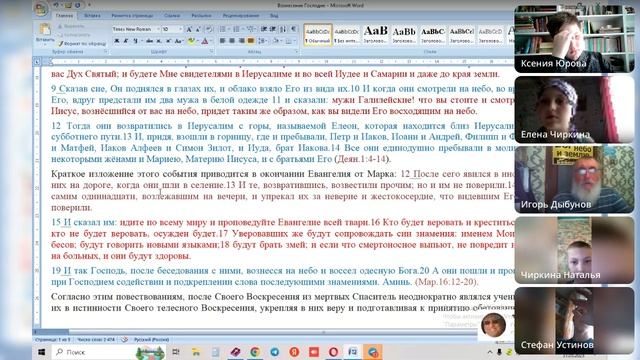Center align text
640x360 pixels.
click(232, 41)
